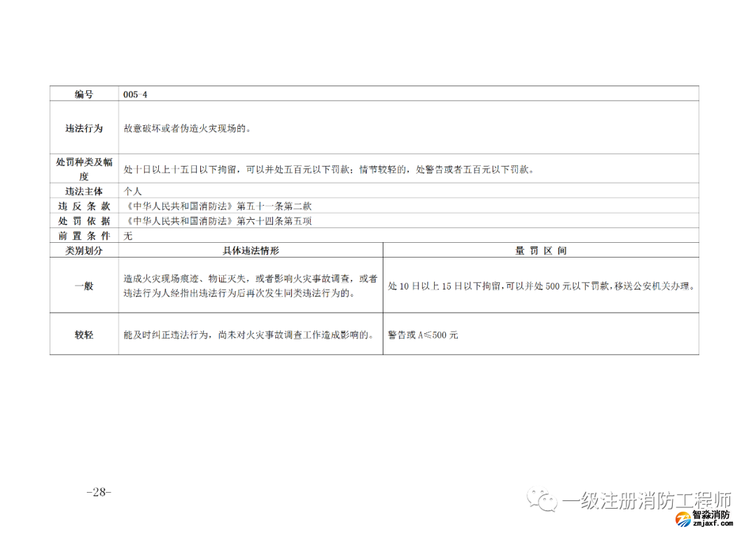This screenshot has width=756, height=534.
Task: Click the 违法主体 row label
Action: [84, 191]
